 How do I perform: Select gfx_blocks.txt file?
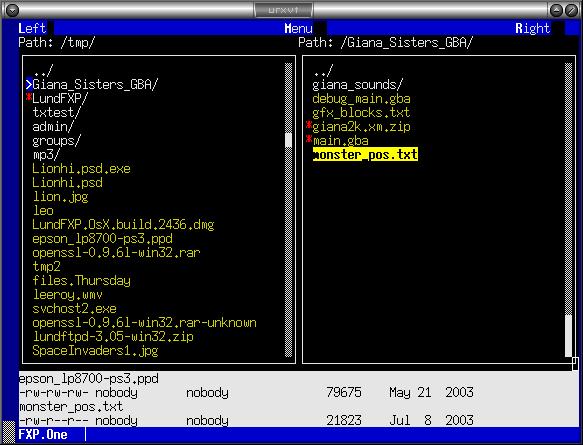[x=361, y=112]
